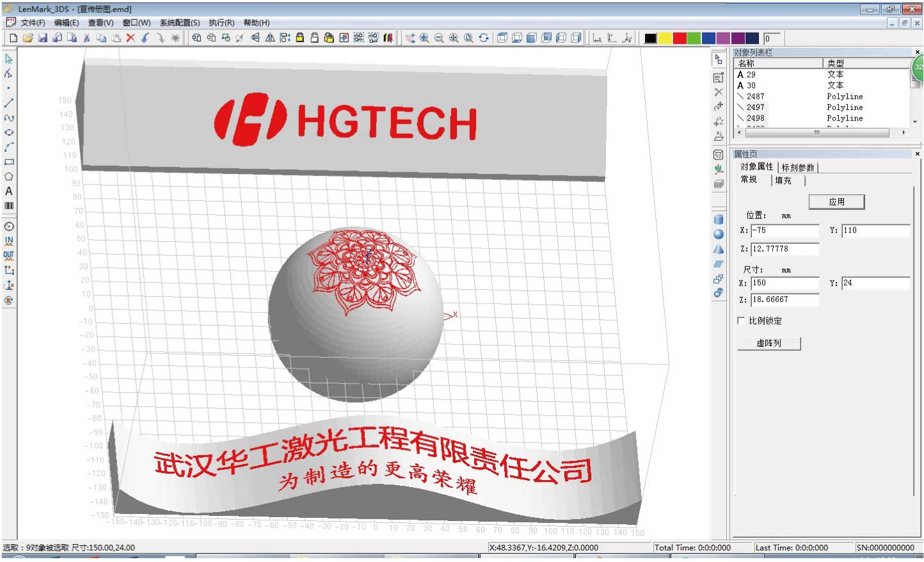Pick the yellow color swatch
The width and height of the screenshot is (924, 562).
click(665, 38)
